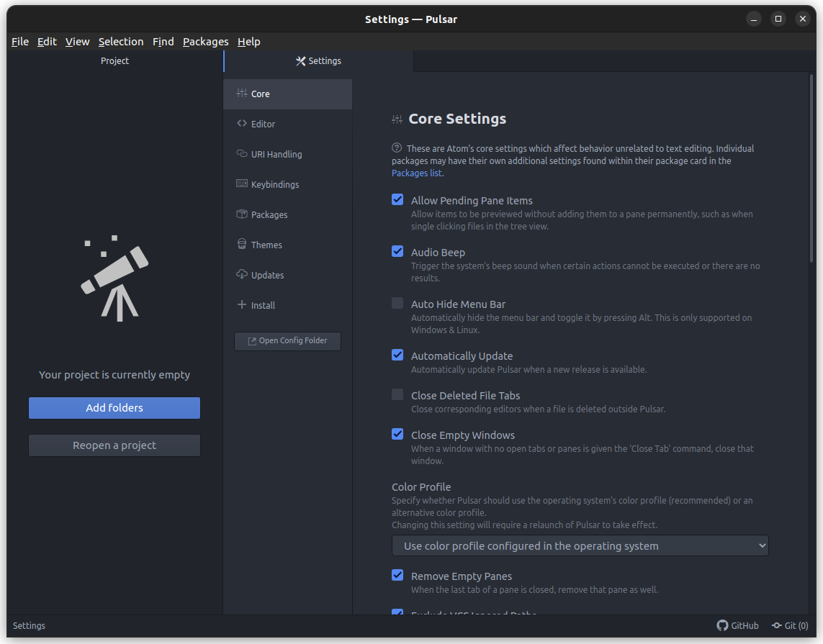Check for Updates via the Updates icon

[241, 274]
